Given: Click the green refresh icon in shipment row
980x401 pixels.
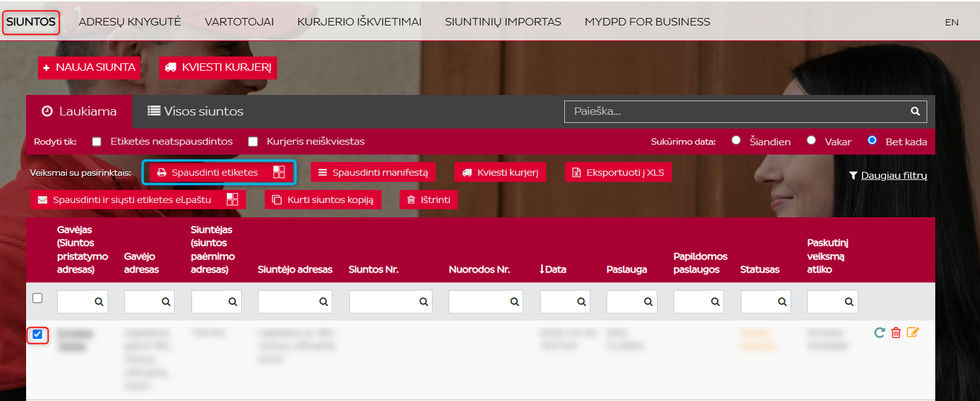Looking at the screenshot, I should point(879,333).
